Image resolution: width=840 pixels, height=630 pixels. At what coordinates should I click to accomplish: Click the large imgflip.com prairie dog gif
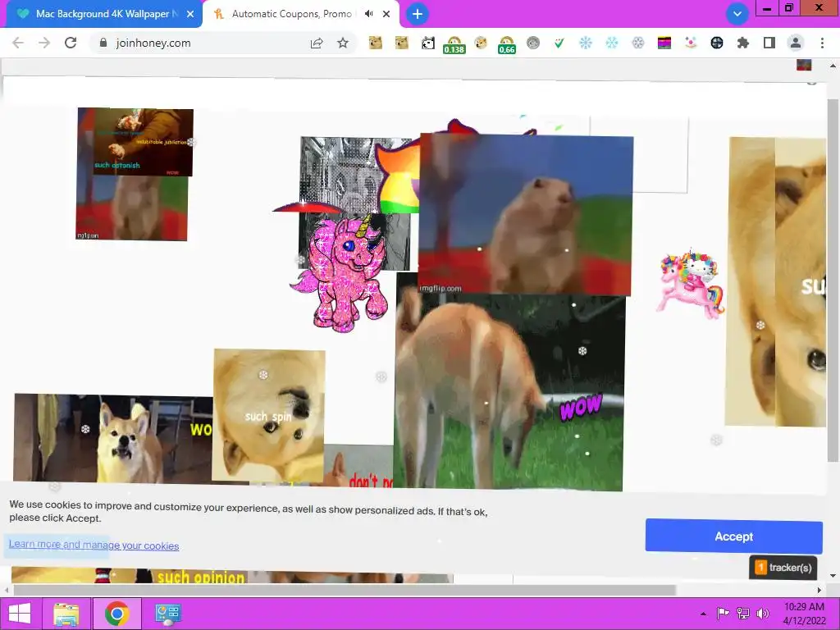(x=526, y=214)
